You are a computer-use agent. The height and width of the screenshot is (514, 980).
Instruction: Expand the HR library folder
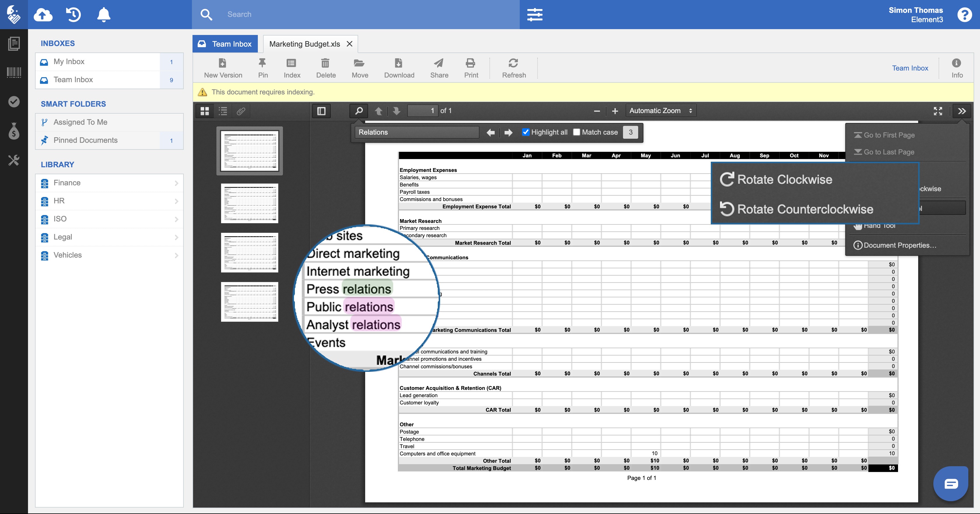pyautogui.click(x=109, y=201)
